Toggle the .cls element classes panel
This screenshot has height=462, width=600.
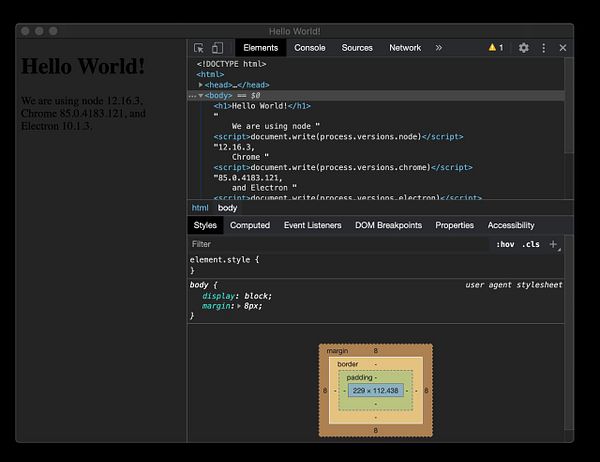pos(530,244)
